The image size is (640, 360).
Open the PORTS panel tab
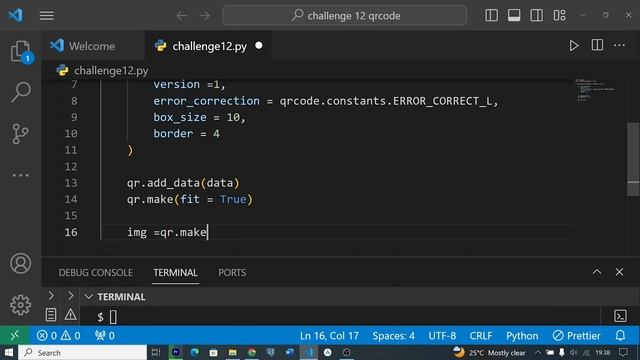point(232,273)
